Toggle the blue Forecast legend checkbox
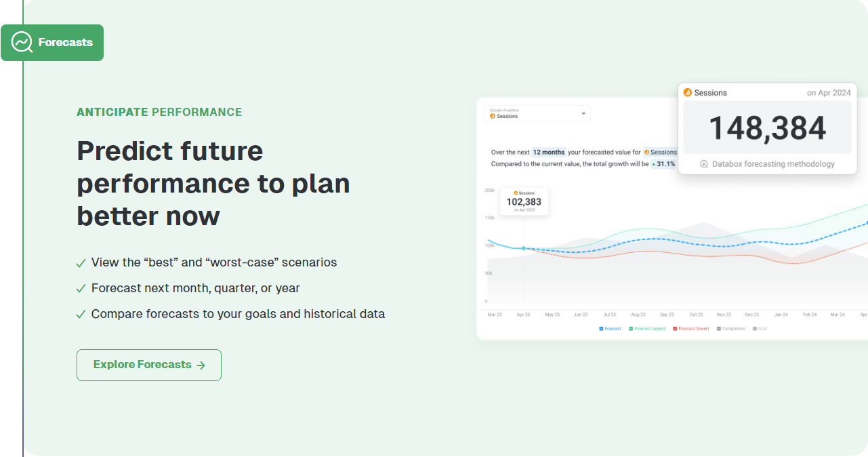Screen dimensions: 868x457 point(601,329)
